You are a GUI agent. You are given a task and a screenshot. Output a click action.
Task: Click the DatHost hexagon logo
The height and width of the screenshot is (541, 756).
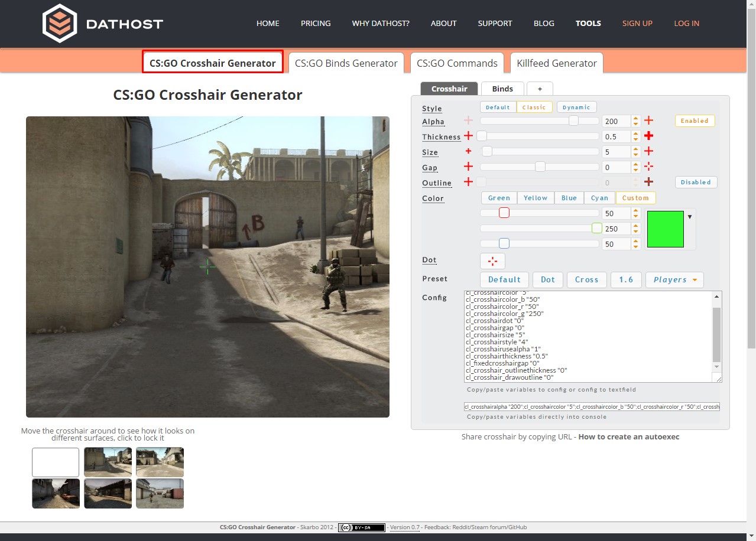point(60,24)
